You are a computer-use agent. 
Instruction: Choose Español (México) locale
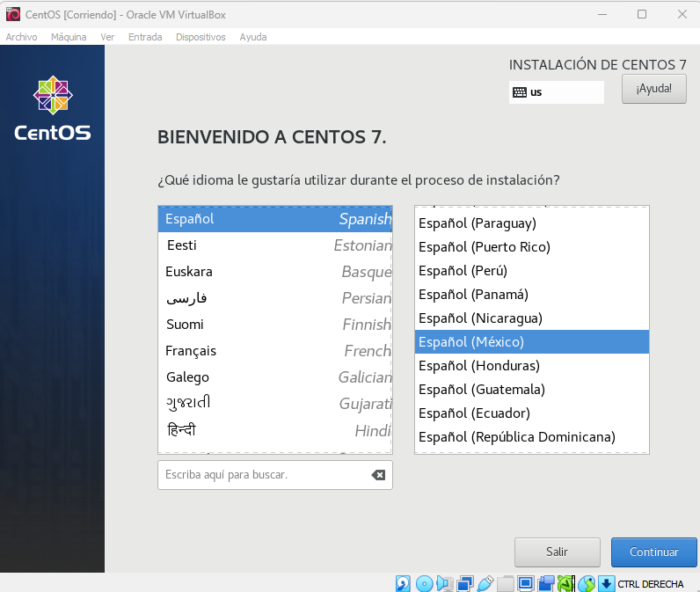point(532,342)
